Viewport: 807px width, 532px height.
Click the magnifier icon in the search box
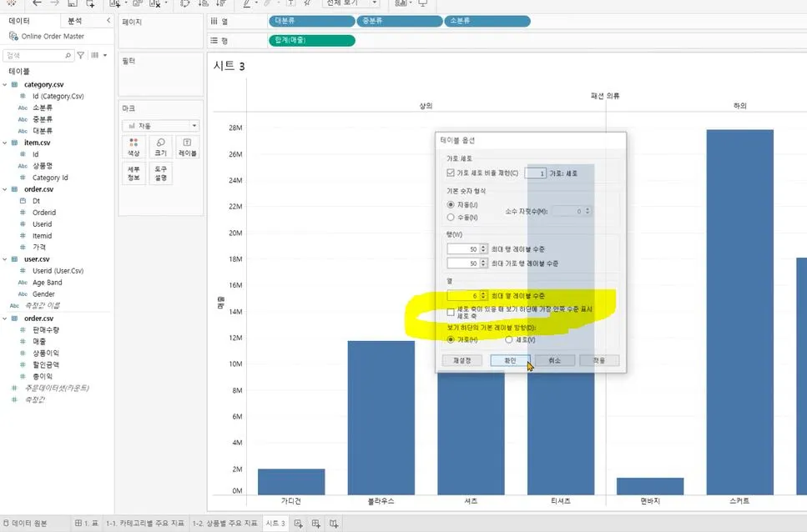point(68,56)
